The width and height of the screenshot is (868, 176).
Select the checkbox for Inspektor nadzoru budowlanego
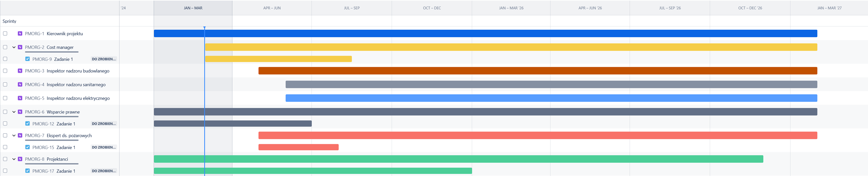click(5, 71)
